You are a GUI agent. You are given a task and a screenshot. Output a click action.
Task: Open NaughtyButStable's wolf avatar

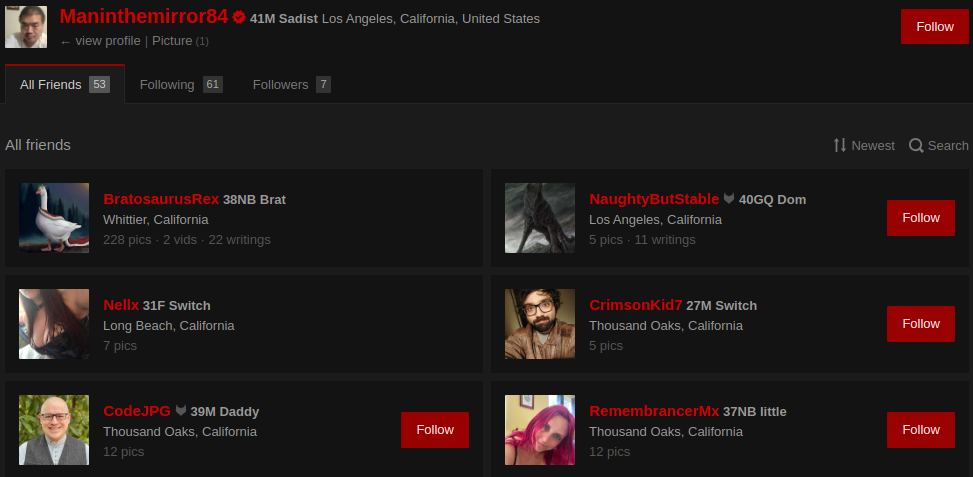click(x=540, y=218)
